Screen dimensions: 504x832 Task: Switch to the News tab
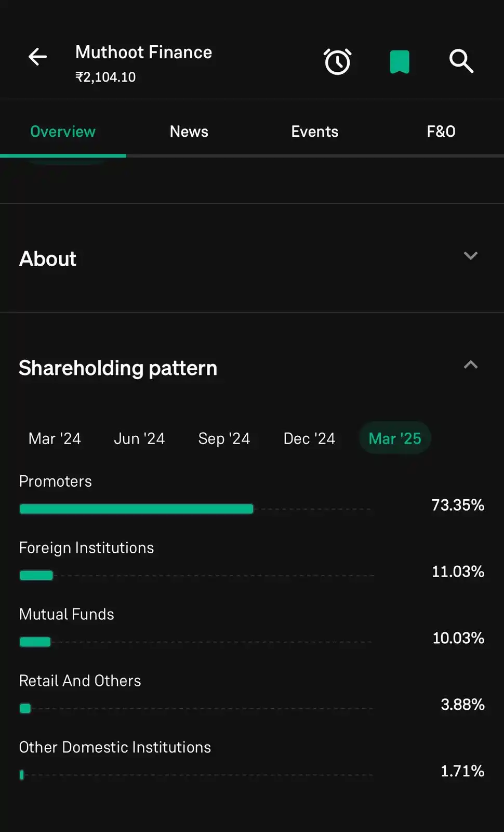click(189, 132)
